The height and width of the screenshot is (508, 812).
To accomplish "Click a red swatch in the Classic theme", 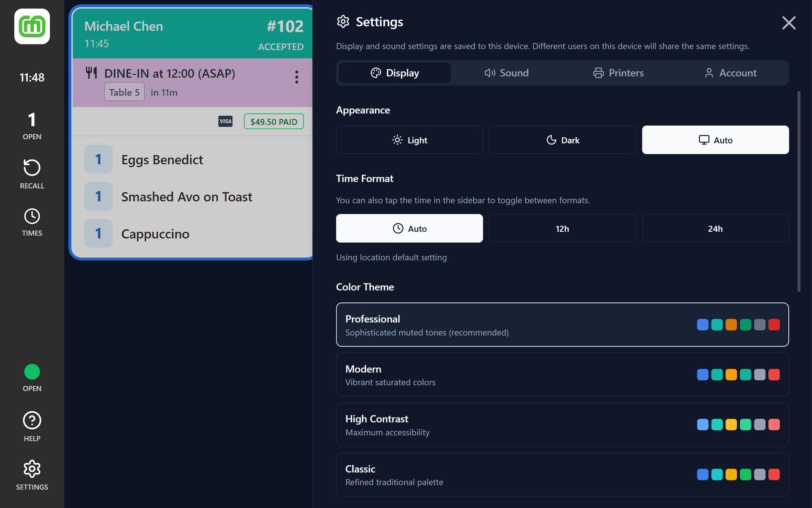I will coord(774,474).
